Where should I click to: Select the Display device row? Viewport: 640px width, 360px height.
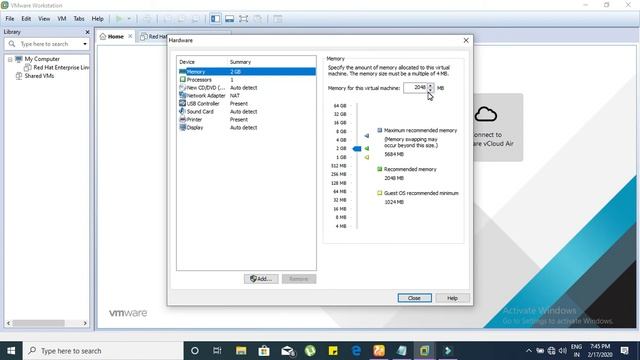coord(247,127)
